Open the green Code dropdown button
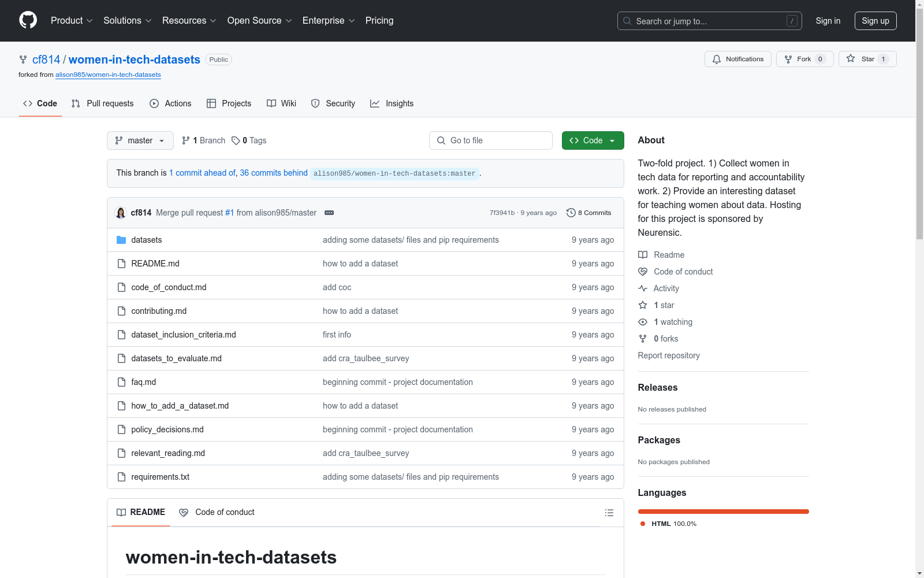924x578 pixels. pos(593,140)
